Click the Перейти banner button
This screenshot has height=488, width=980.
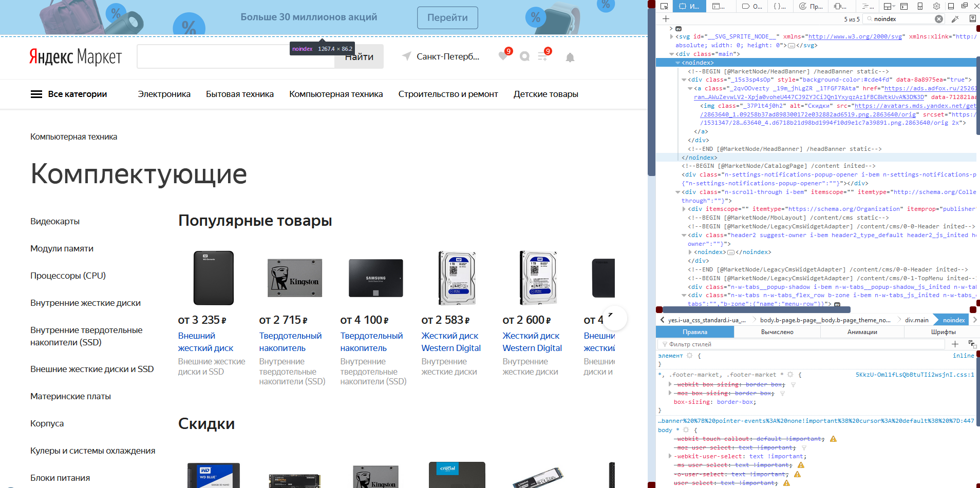pos(447,17)
